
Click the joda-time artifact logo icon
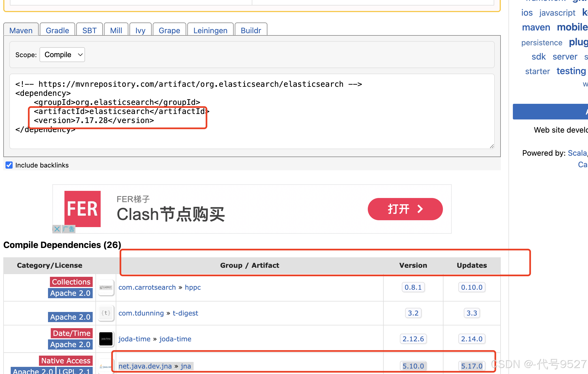(106, 339)
